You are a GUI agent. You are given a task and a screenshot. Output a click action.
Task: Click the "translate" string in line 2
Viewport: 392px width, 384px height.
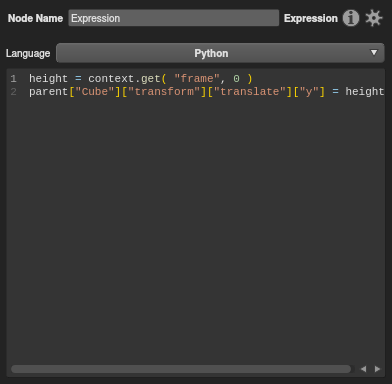(250, 92)
